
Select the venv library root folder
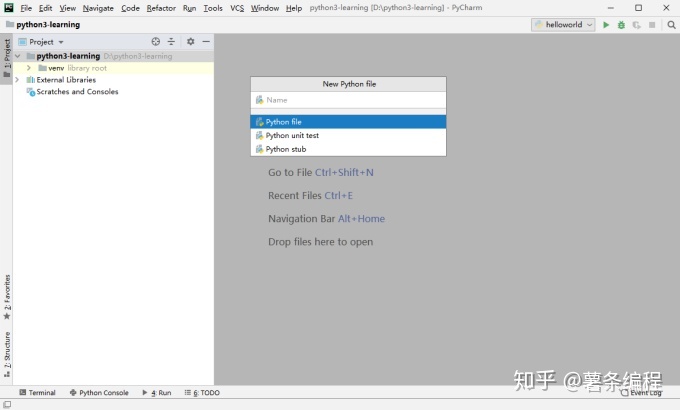pyautogui.click(x=114, y=68)
